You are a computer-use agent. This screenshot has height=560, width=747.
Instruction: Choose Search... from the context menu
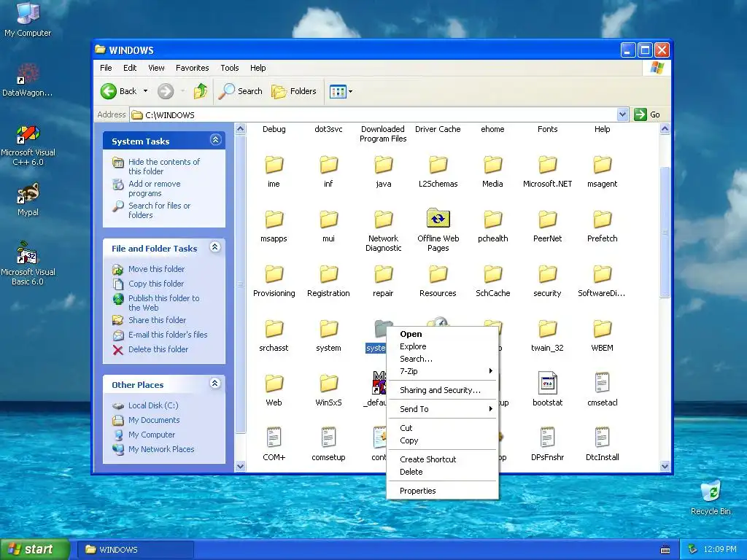pos(442,359)
